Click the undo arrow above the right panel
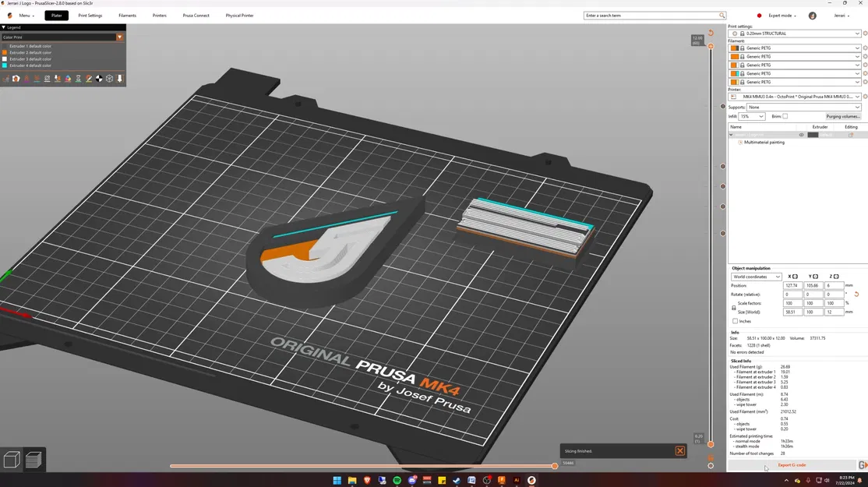The width and height of the screenshot is (868, 487). coord(710,33)
